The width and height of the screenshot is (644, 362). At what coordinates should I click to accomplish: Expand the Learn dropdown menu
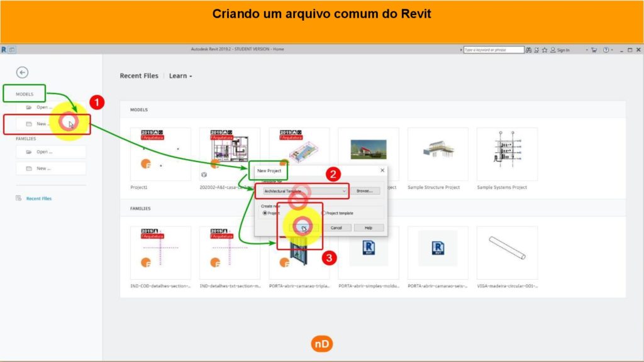[180, 76]
